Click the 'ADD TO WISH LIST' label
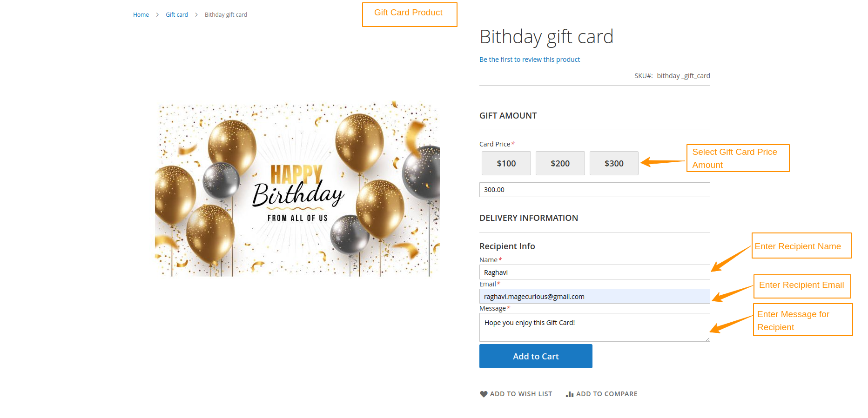This screenshot has height=418, width=868. pyautogui.click(x=521, y=394)
